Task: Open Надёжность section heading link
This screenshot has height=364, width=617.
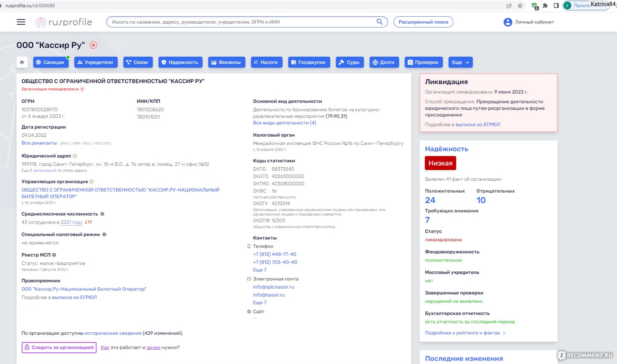Action: point(447,149)
